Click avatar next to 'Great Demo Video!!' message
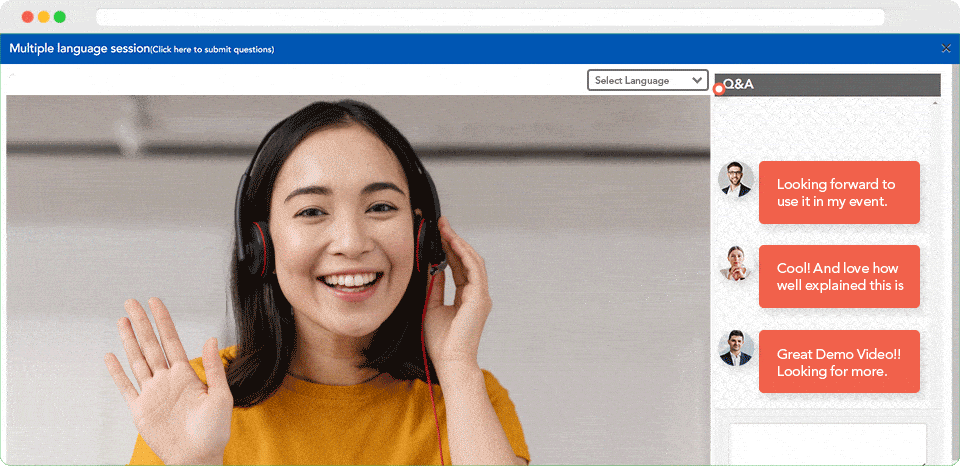This screenshot has height=466, width=960. point(736,348)
